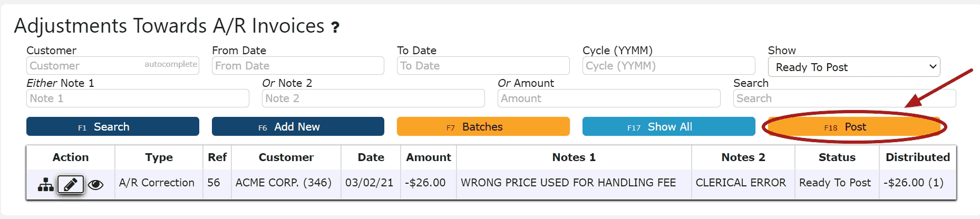The height and width of the screenshot is (219, 980).
Task: Click the help question mark beside the title
Action: (335, 27)
